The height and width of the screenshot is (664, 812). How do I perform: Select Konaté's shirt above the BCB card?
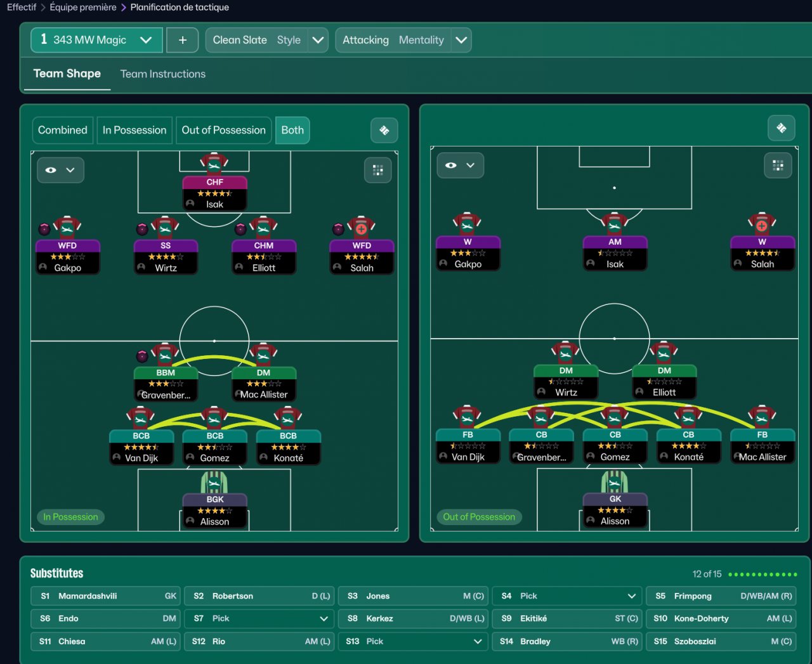[288, 418]
